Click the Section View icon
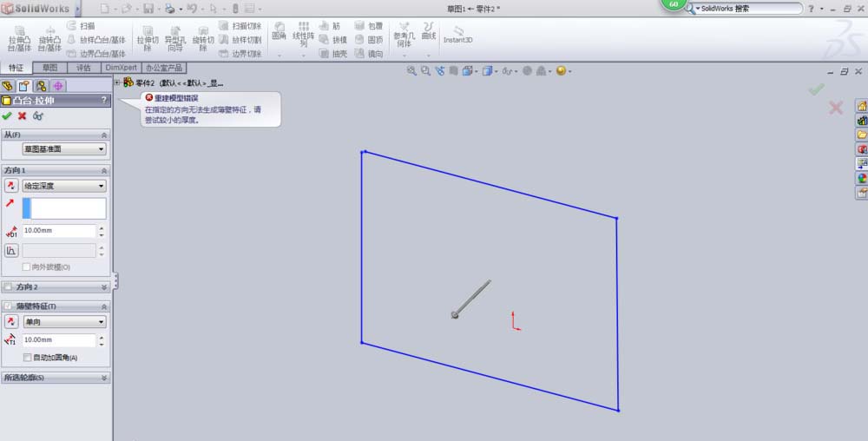Screen dimensions: 868x441 [453, 71]
